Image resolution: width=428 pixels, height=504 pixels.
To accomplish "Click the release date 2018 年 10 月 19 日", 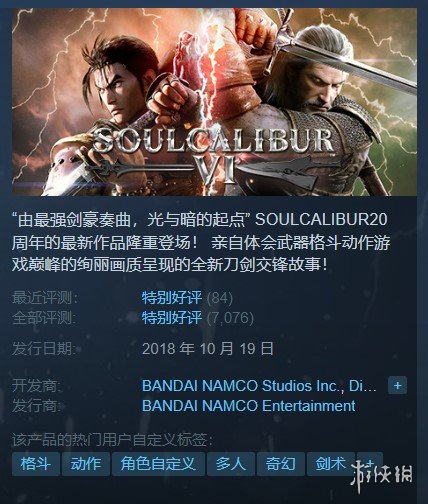I will click(x=208, y=349).
